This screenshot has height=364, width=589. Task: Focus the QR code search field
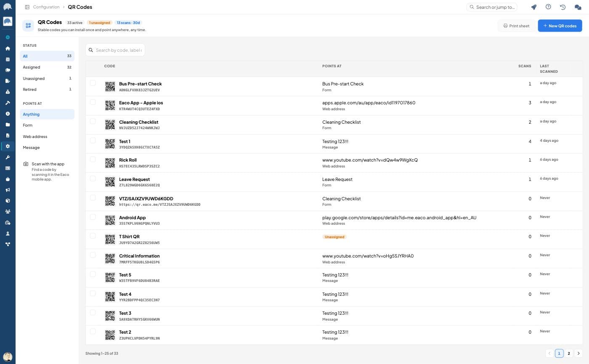point(115,50)
